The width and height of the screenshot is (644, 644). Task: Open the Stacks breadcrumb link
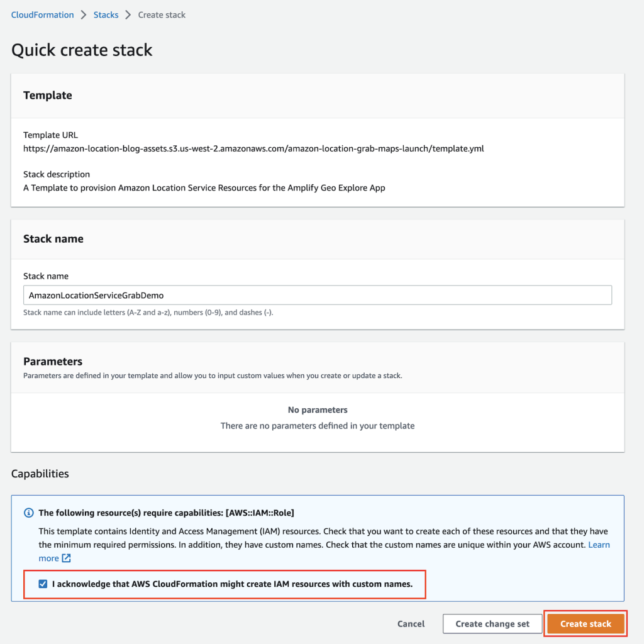pyautogui.click(x=106, y=14)
